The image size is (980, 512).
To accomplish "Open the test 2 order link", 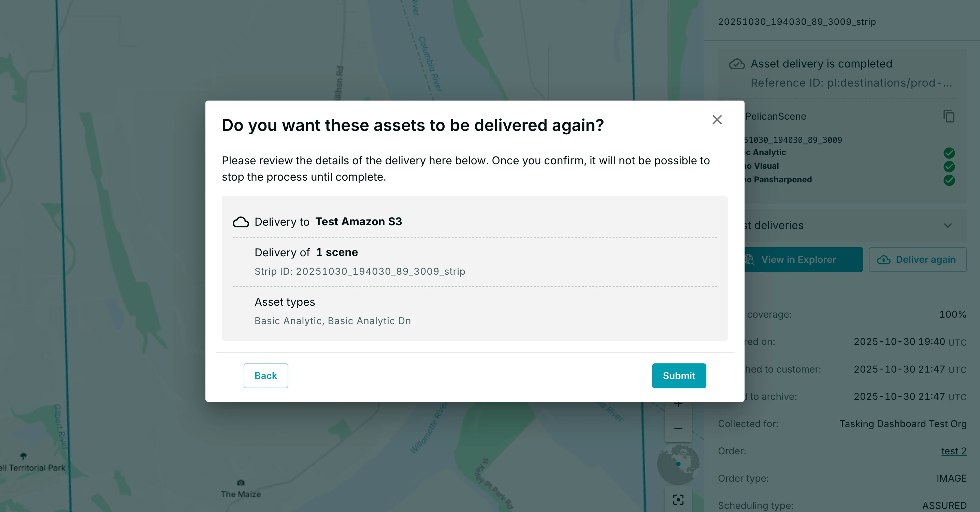I will tap(954, 451).
